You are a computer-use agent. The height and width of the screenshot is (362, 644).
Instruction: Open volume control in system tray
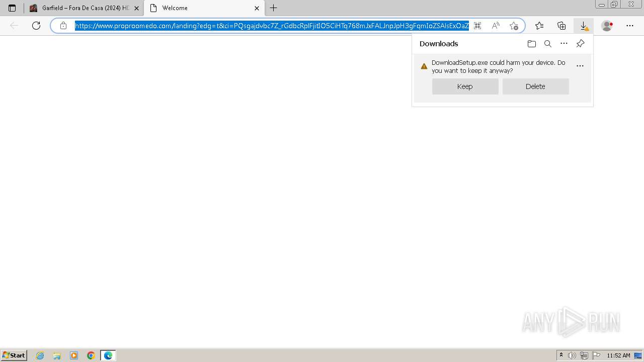click(572, 355)
